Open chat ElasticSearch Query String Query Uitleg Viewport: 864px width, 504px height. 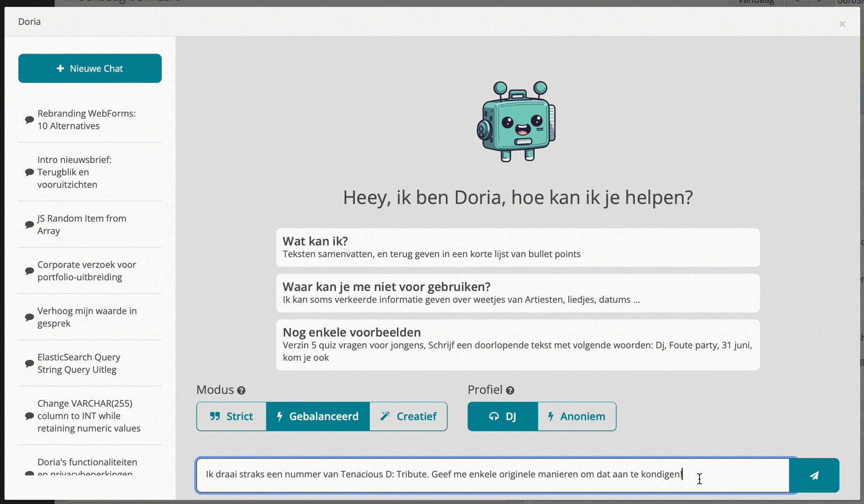(x=90, y=363)
